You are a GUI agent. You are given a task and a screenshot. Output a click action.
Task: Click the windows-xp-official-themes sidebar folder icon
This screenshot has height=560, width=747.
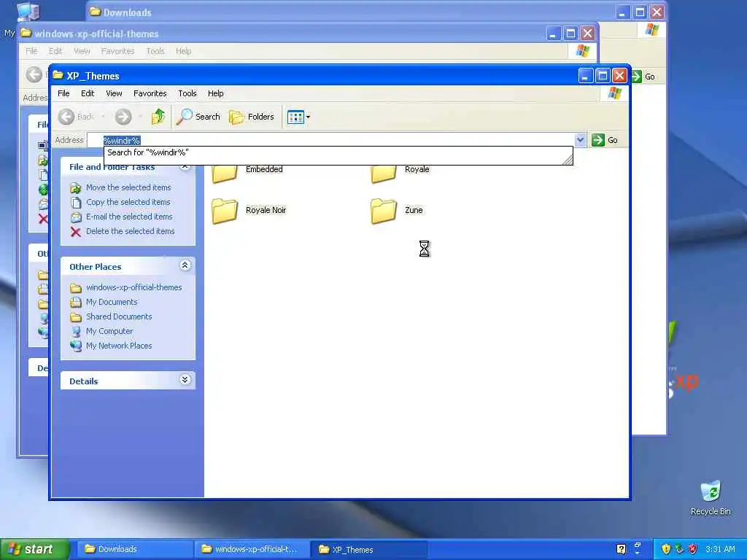(76, 288)
